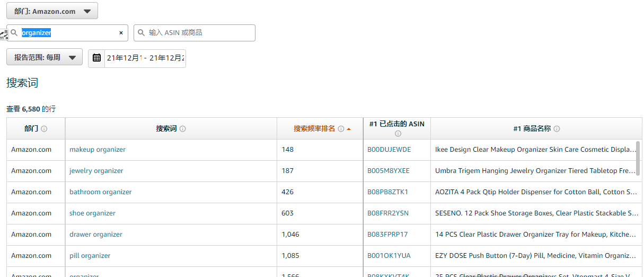The image size is (644, 277).
Task: Click info icon next to 部门 header
Action: pyautogui.click(x=44, y=129)
